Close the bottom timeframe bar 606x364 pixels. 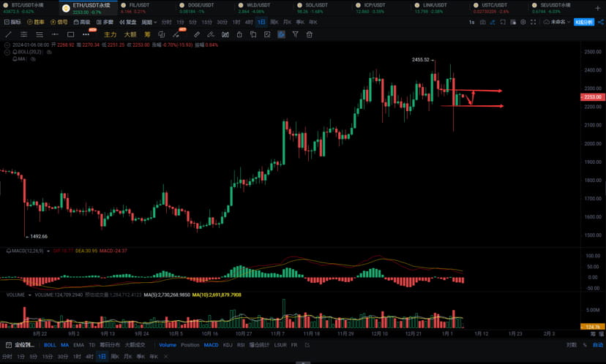166,357
